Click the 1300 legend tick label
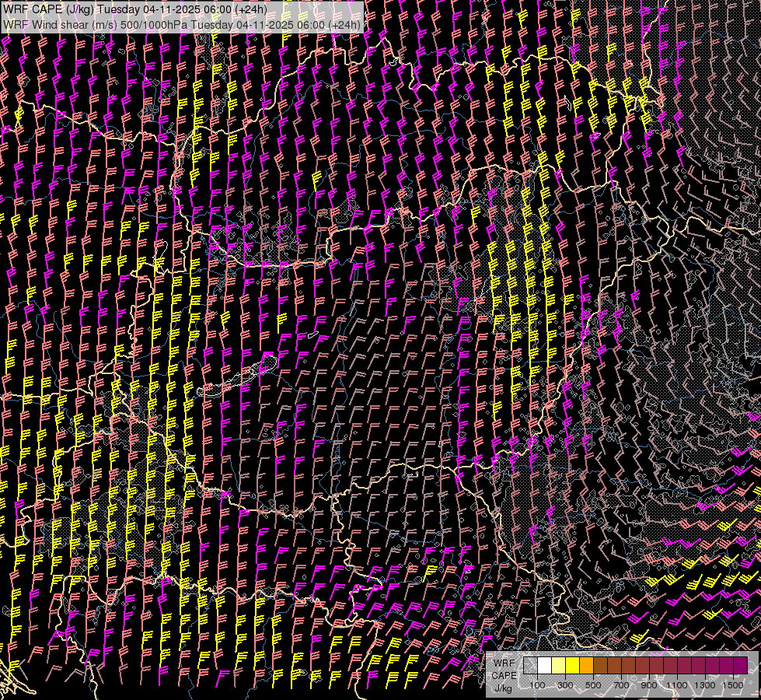The width and height of the screenshot is (761, 700). (705, 685)
